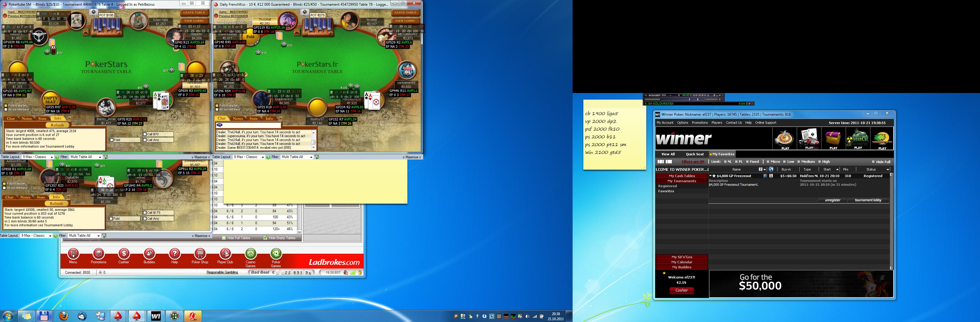Pop out chat panel icon in Pokertube table
The image size is (980, 322).
tap(69, 118)
